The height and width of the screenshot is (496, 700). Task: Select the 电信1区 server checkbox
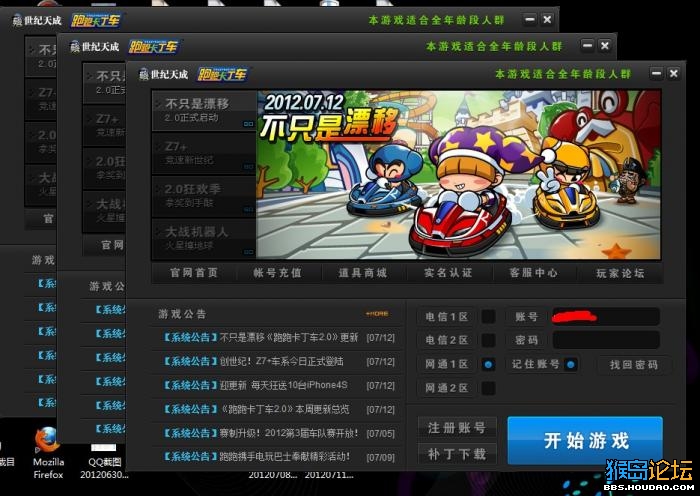coord(488,317)
